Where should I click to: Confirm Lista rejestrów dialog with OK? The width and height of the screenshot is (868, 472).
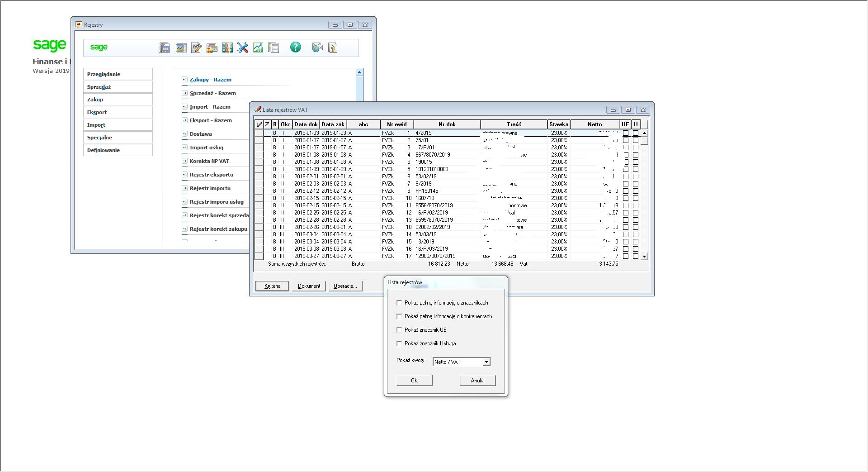click(415, 381)
